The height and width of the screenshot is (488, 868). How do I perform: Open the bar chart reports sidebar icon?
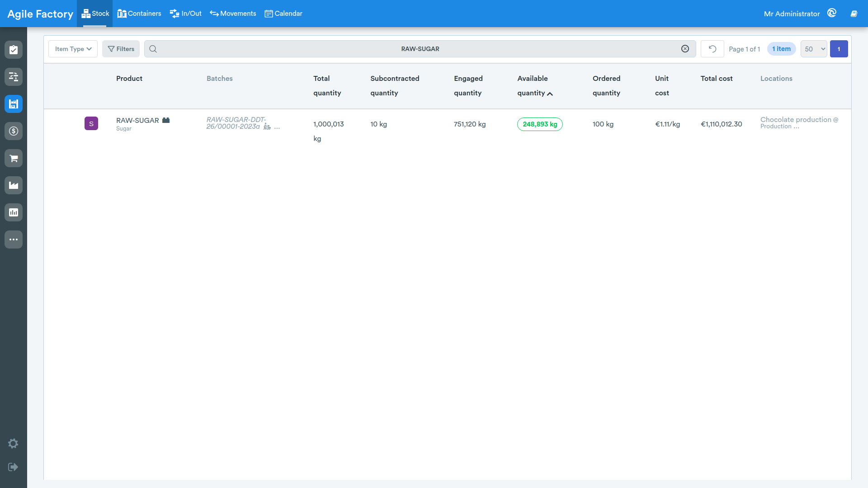tap(14, 212)
